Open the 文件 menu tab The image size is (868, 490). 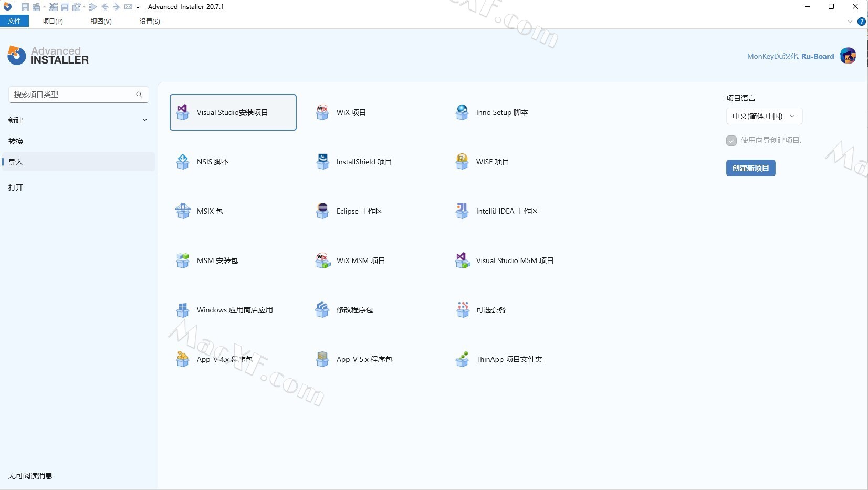[14, 21]
